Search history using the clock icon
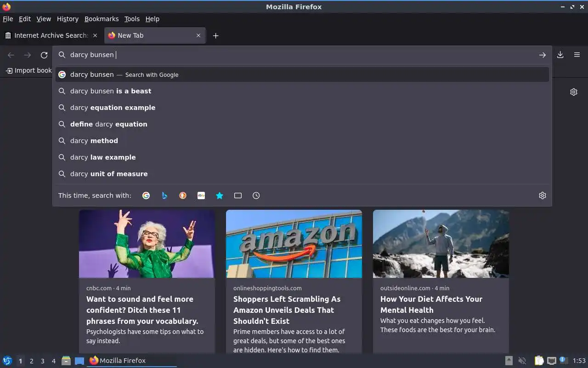Image resolution: width=588 pixels, height=368 pixels. tap(256, 195)
